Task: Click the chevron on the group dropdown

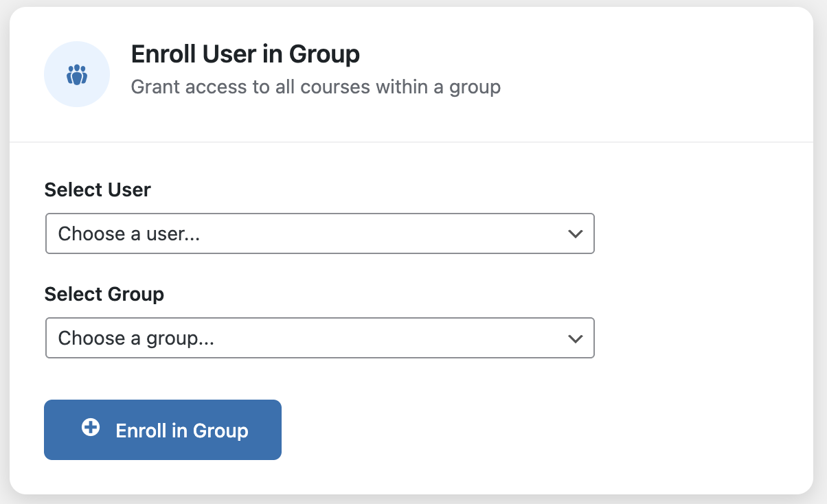Action: pos(576,338)
